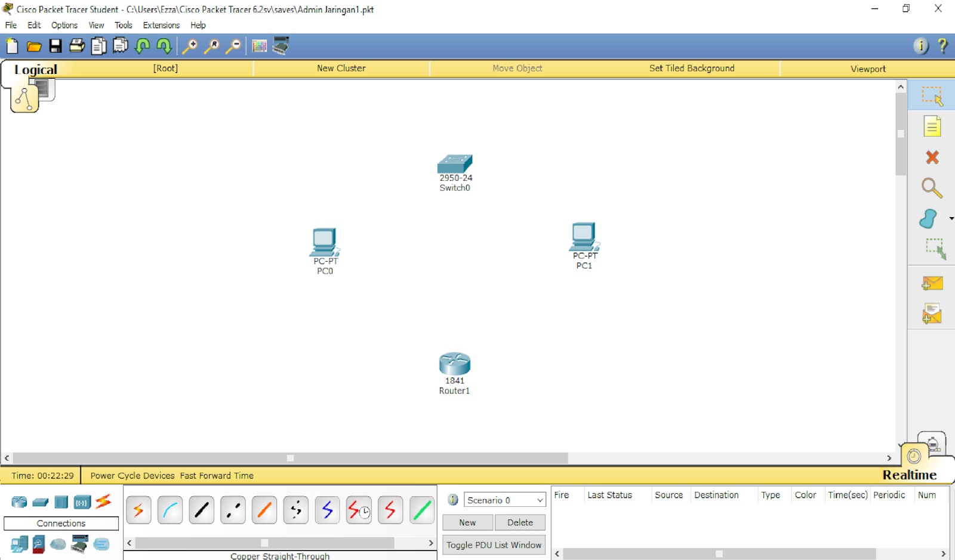
Task: Select the blue Console cable connection
Action: (x=170, y=510)
